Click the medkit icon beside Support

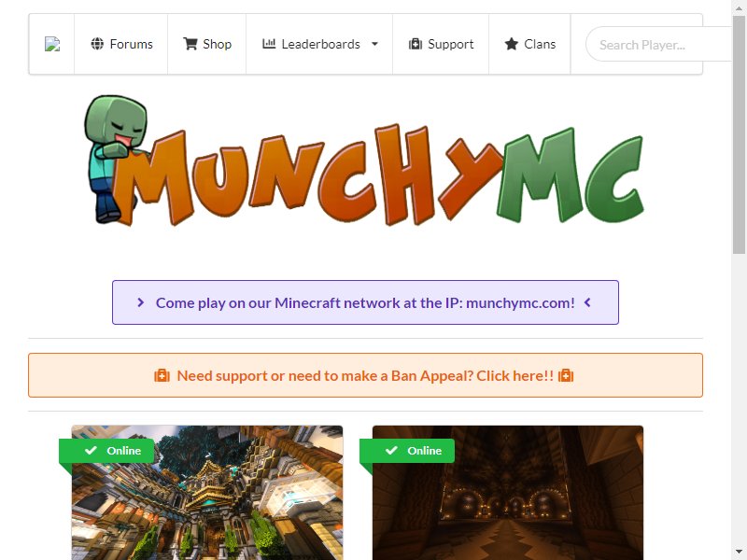(x=416, y=44)
